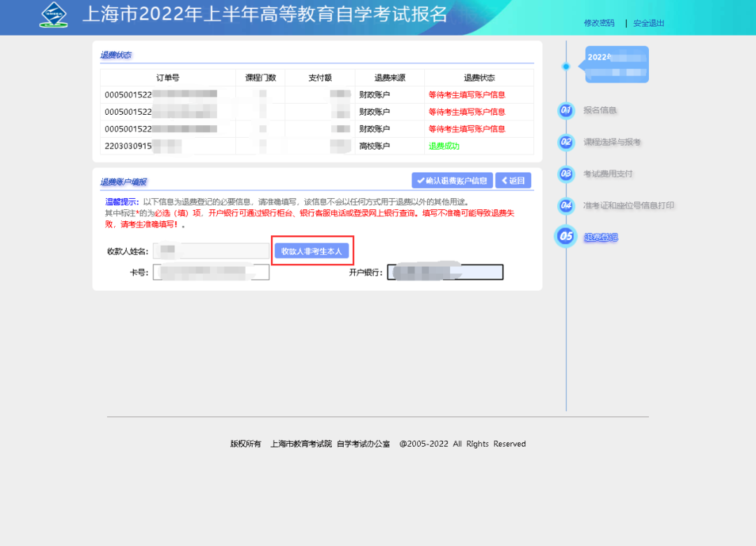Click the 返回 button
This screenshot has height=546, width=756.
[x=513, y=180]
